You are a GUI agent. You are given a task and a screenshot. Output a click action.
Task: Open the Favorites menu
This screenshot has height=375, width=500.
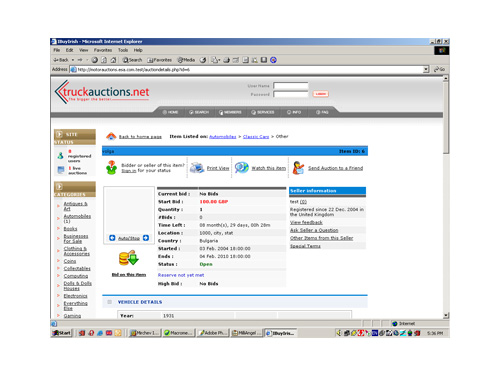click(103, 50)
